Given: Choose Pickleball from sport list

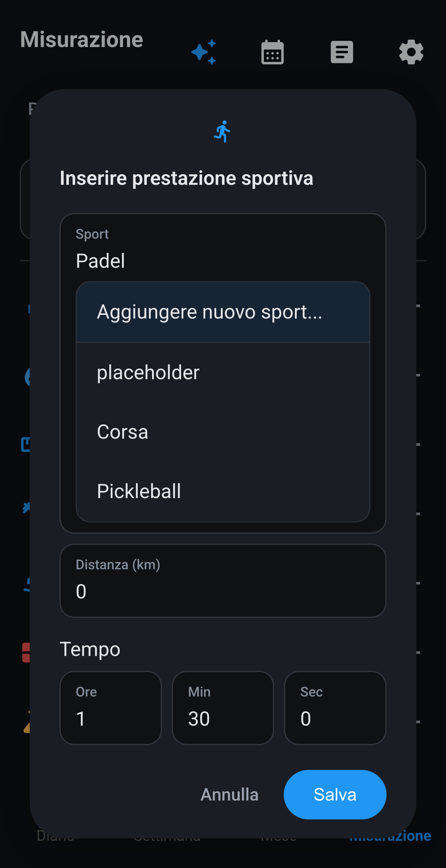Looking at the screenshot, I should point(223,491).
